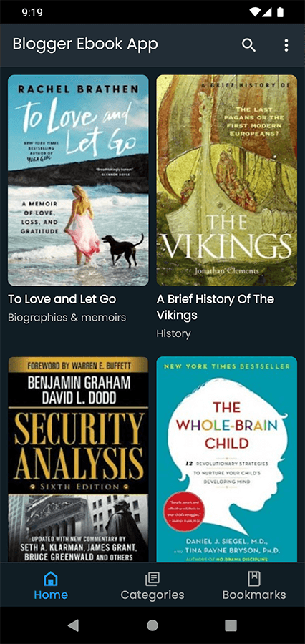Tap the 'To Love and Let Go' title
Viewport: 305px width, 644px height.
pos(62,299)
